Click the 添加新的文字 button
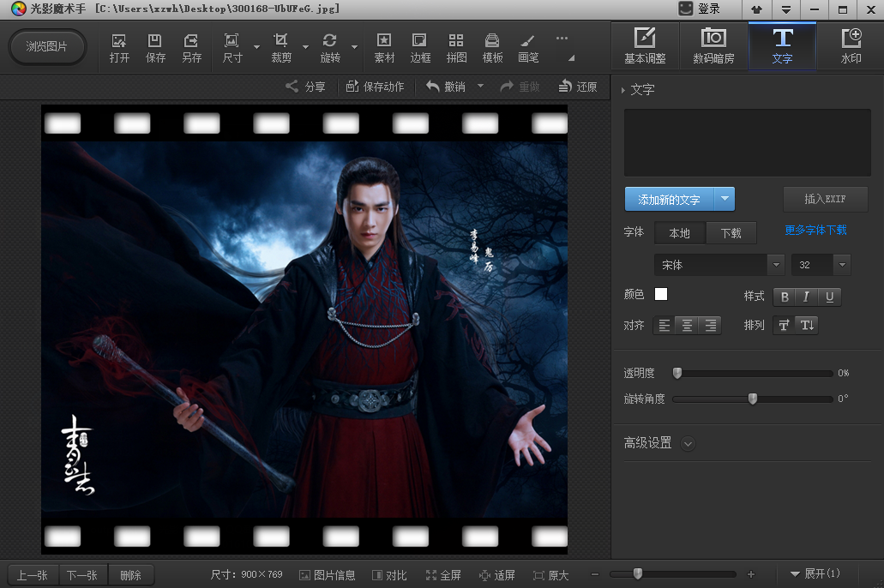The image size is (884, 588). click(670, 200)
